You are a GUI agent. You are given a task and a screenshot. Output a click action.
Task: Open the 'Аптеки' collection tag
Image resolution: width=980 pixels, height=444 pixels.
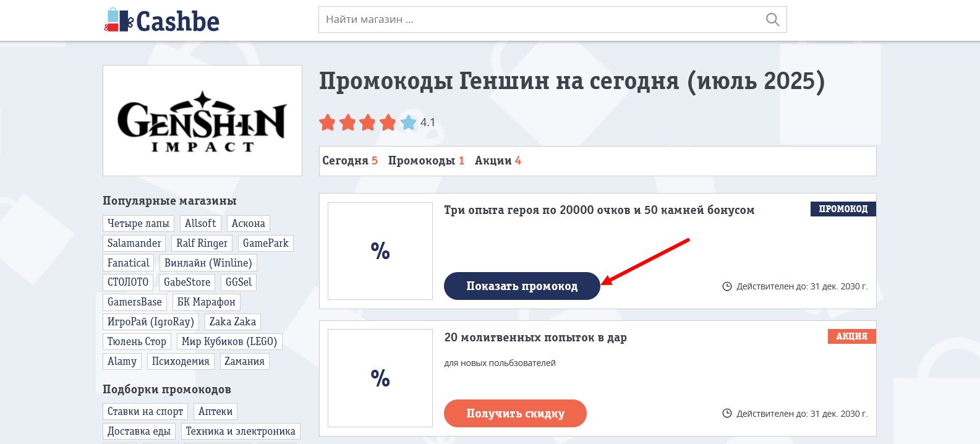215,411
